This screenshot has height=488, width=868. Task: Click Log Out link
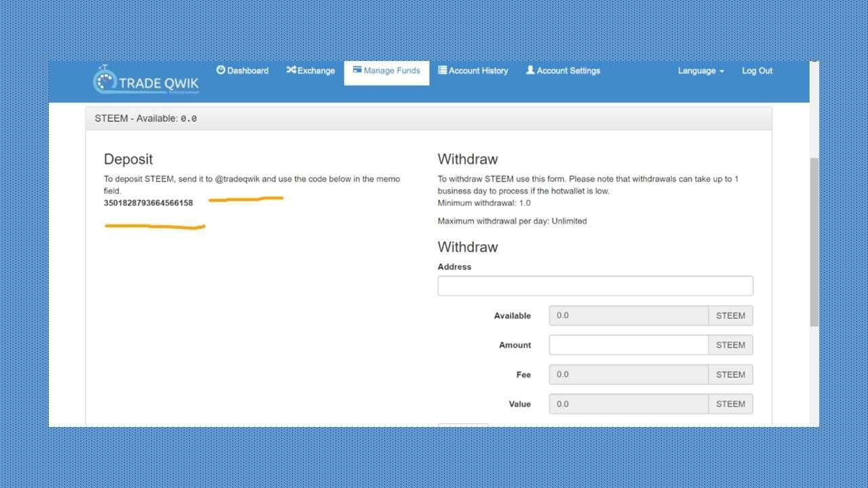[x=757, y=70]
